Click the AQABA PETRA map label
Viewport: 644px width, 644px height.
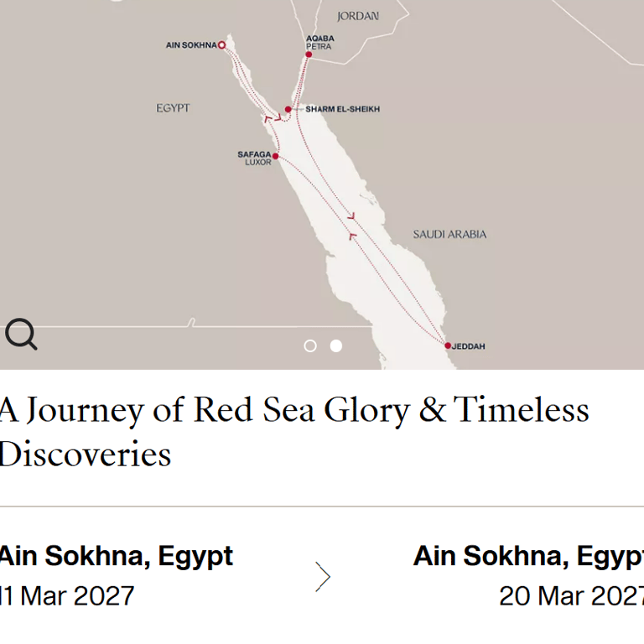[x=320, y=42]
